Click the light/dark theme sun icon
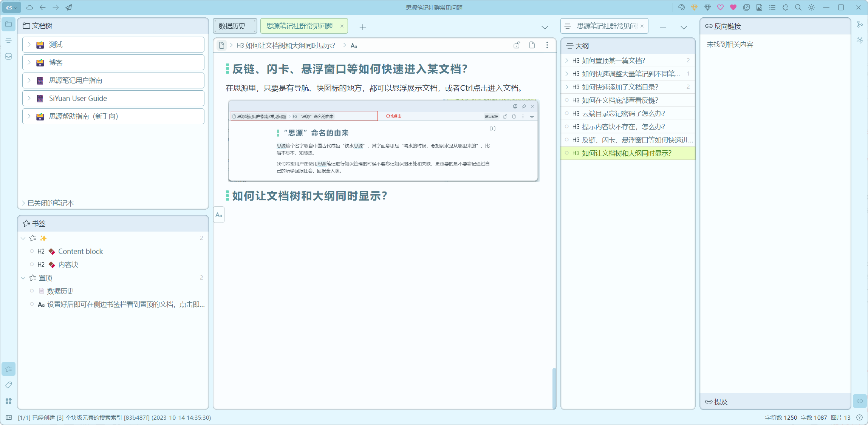This screenshot has height=425, width=868. [811, 8]
